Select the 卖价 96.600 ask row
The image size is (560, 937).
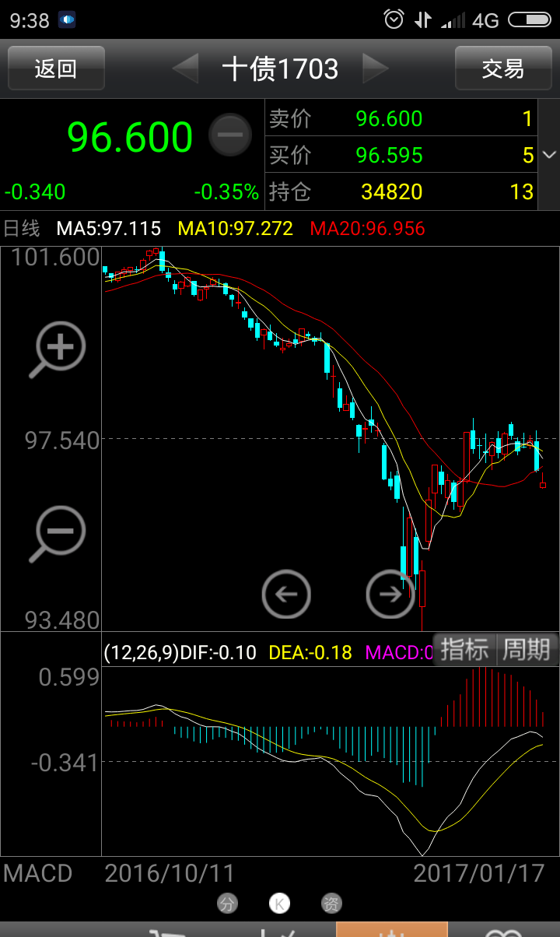tap(402, 118)
